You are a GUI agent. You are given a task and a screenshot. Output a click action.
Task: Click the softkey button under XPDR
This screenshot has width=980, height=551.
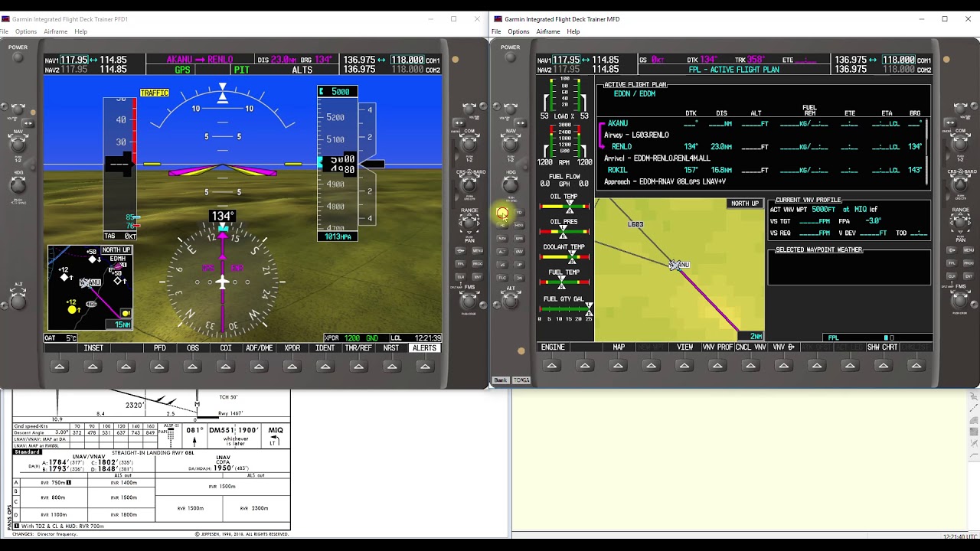coord(292,366)
